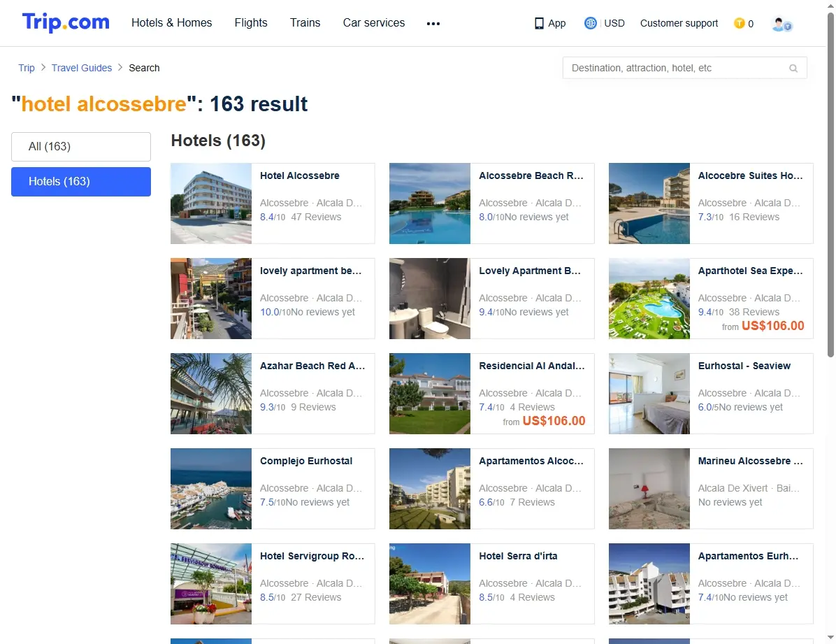Open Hotel Alcossebre title link
This screenshot has height=644, width=836.
pyautogui.click(x=300, y=176)
